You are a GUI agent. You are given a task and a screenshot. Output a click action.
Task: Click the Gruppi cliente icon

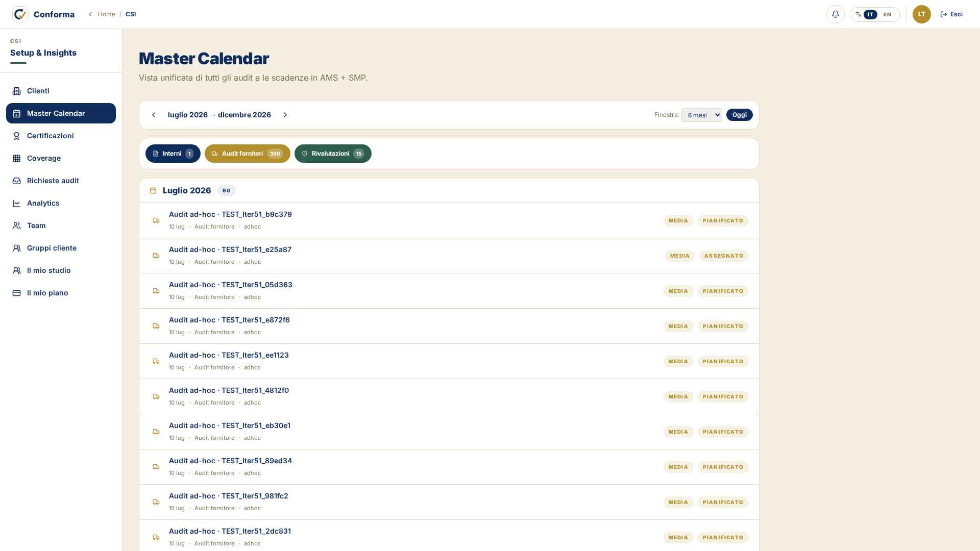point(16,248)
